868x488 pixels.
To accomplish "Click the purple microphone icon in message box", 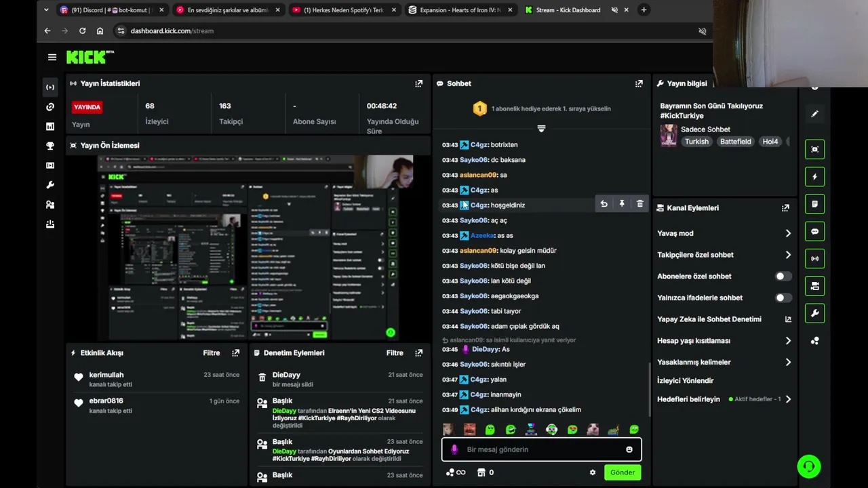I will click(x=454, y=449).
